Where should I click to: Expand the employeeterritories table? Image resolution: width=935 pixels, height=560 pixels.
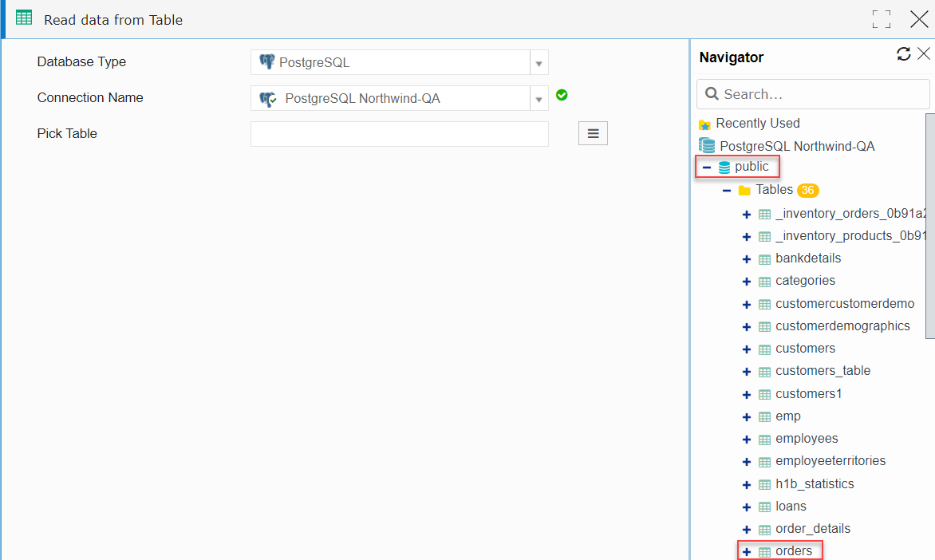[x=746, y=462]
